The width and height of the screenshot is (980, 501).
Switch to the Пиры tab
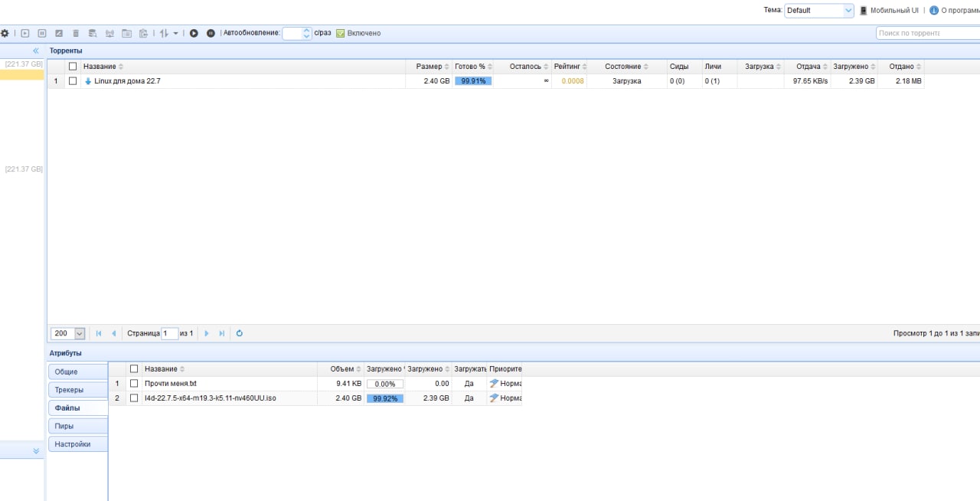pyautogui.click(x=77, y=426)
